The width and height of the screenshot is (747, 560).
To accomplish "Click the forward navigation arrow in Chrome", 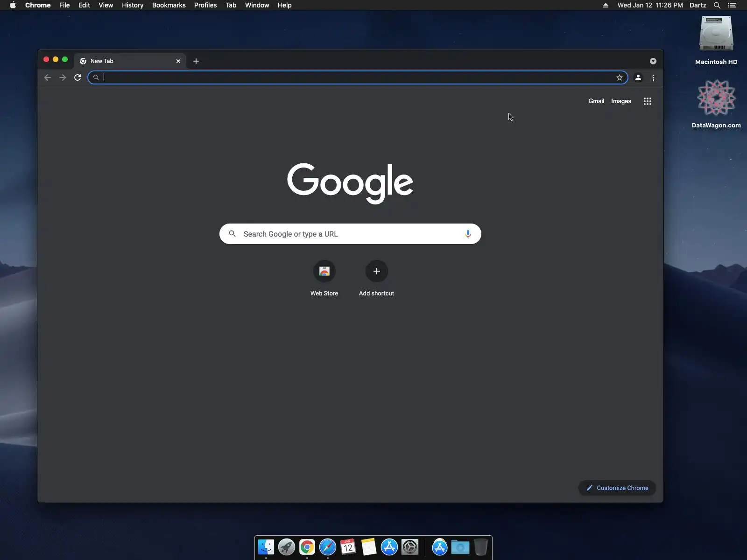I will [x=63, y=77].
